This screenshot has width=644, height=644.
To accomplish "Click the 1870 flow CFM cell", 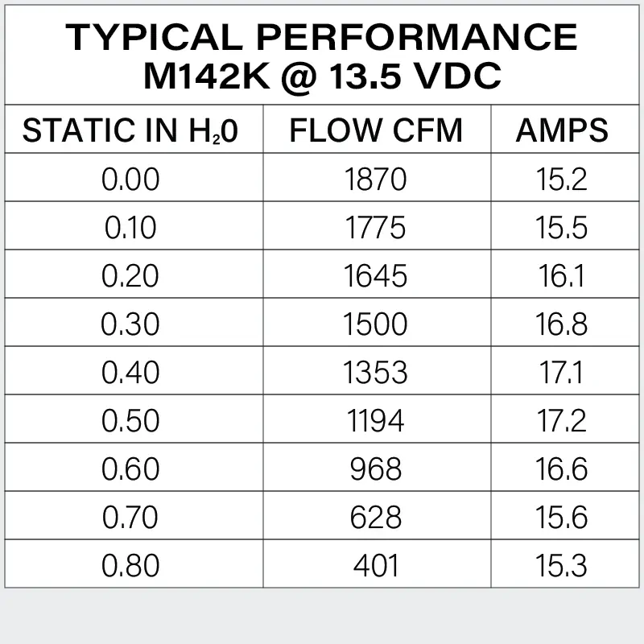I will coord(376,179).
